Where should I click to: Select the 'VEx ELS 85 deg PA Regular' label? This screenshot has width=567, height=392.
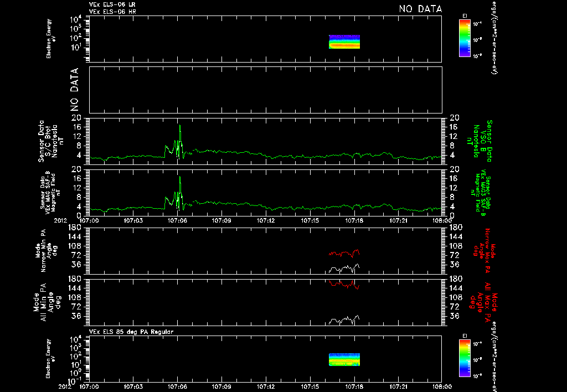click(x=131, y=332)
